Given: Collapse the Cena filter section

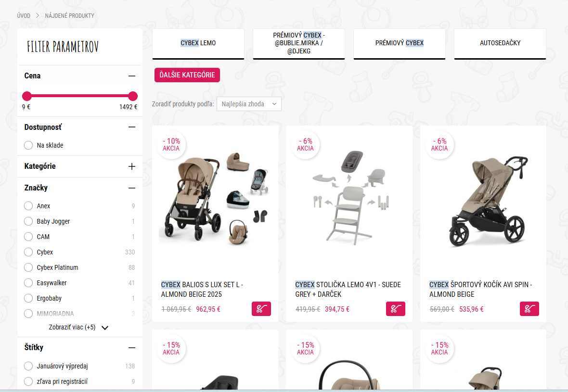Looking at the screenshot, I should click(x=132, y=76).
